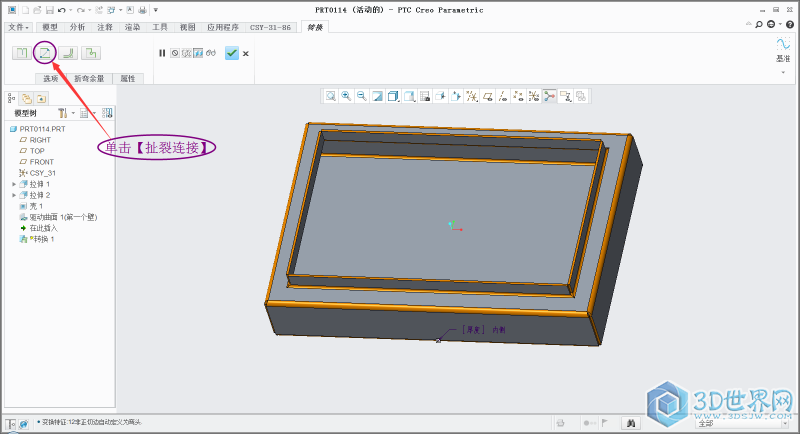Toggle the unattached preview icon
The image size is (800, 434).
click(x=187, y=53)
